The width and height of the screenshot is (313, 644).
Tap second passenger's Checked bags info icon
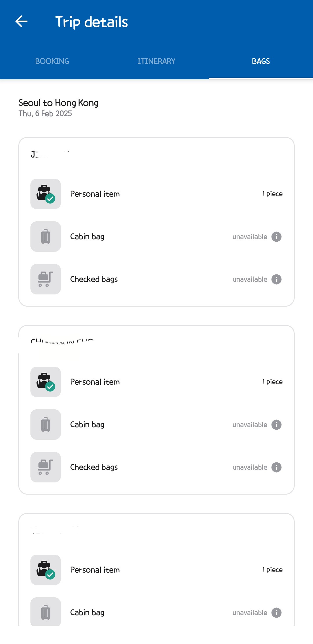[276, 467]
